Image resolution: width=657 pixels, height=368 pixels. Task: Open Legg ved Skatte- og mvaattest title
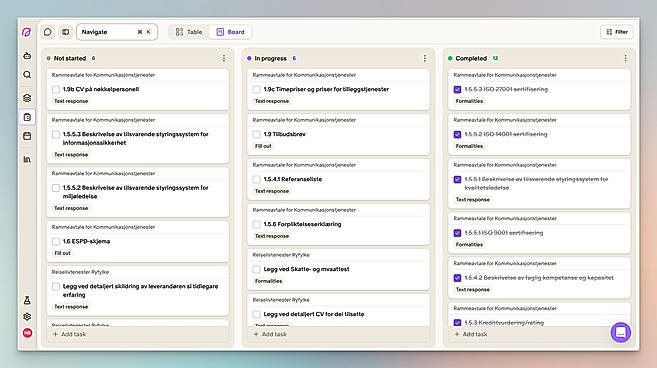tap(306, 269)
